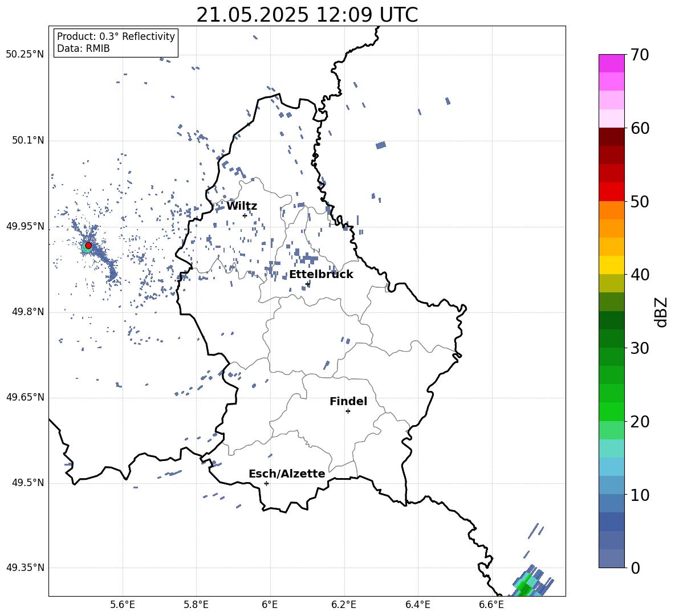This screenshot has height=616, width=675.
Task: Click the 50 tick label on colorbar
Action: [x=640, y=201]
